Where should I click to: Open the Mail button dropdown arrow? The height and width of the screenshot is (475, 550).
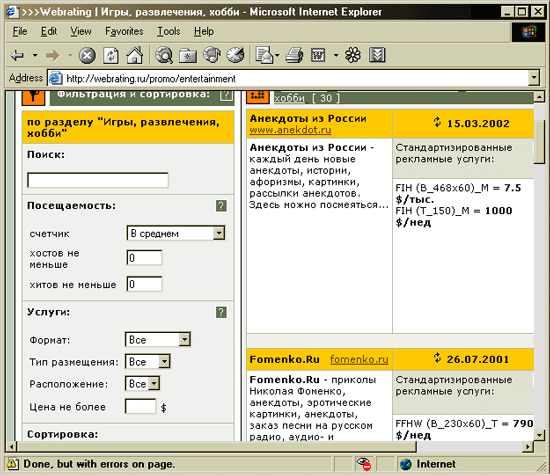click(277, 55)
